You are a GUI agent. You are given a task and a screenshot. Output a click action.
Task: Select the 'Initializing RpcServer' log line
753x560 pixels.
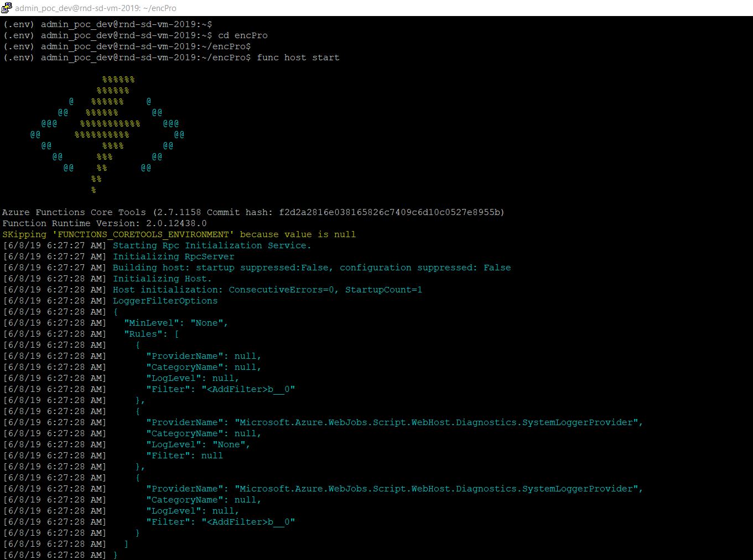pos(173,256)
